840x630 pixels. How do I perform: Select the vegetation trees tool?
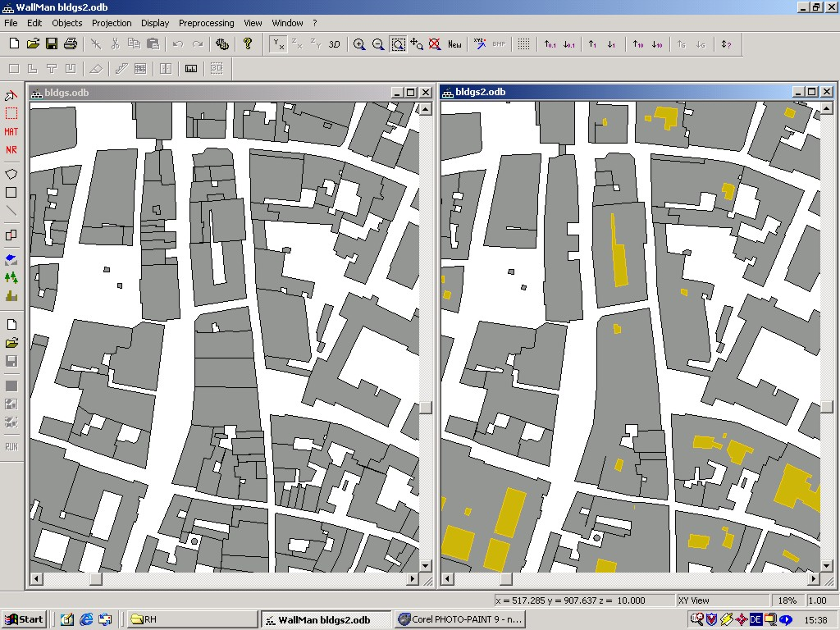(11, 278)
